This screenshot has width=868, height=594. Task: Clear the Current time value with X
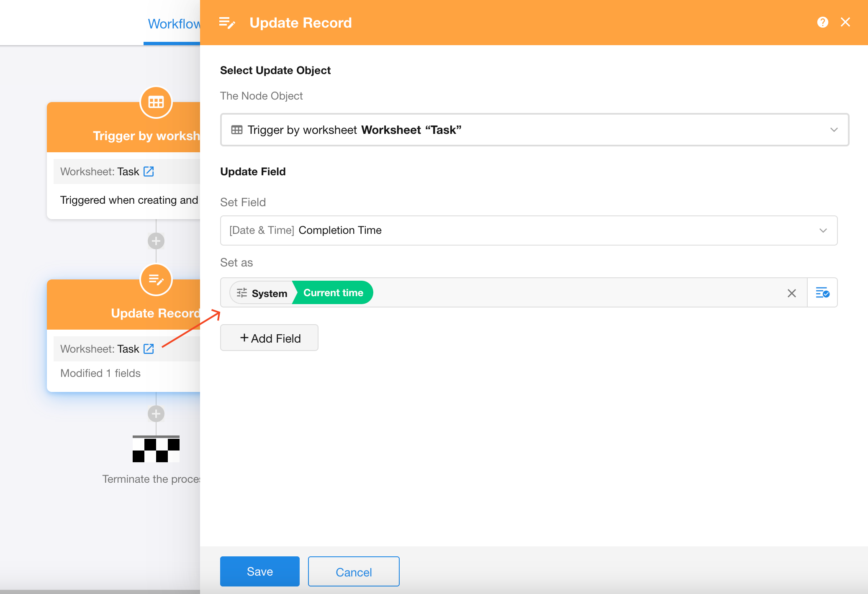[791, 293]
